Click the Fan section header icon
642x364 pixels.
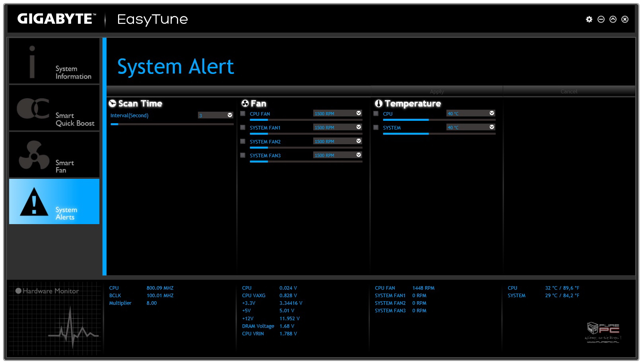[245, 103]
